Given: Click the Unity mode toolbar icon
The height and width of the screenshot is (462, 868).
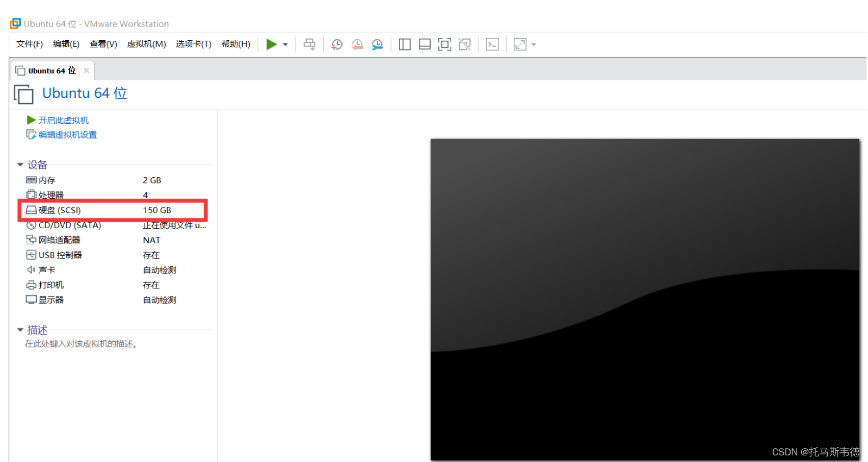Looking at the screenshot, I should 465,44.
